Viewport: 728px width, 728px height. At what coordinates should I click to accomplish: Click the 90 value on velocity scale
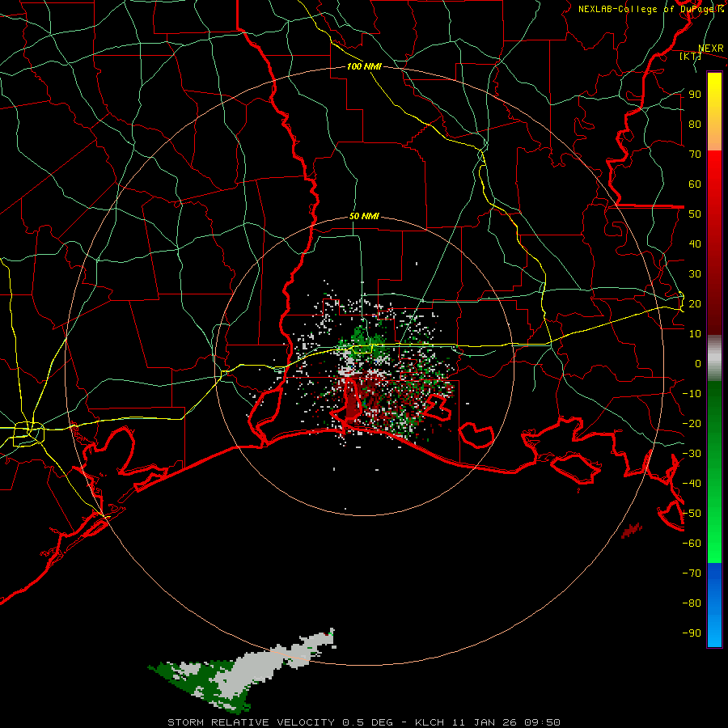(695, 95)
